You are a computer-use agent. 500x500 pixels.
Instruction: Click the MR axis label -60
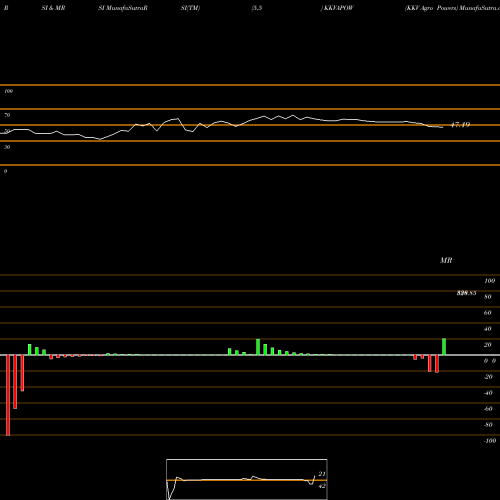pyautogui.click(x=488, y=409)
